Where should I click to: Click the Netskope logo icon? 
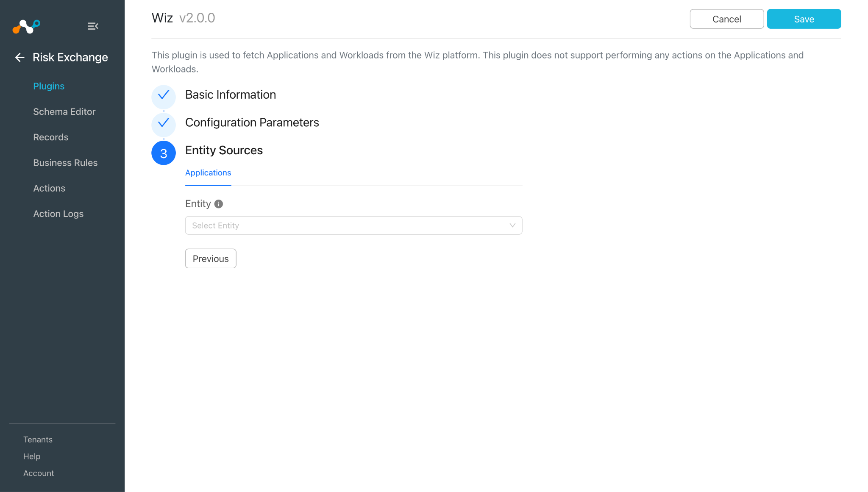pyautogui.click(x=26, y=26)
